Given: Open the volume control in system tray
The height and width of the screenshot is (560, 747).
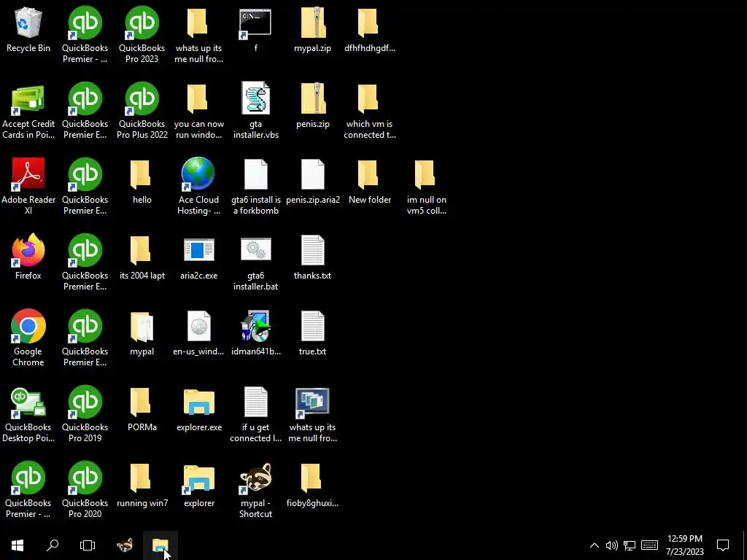Looking at the screenshot, I should tap(612, 545).
